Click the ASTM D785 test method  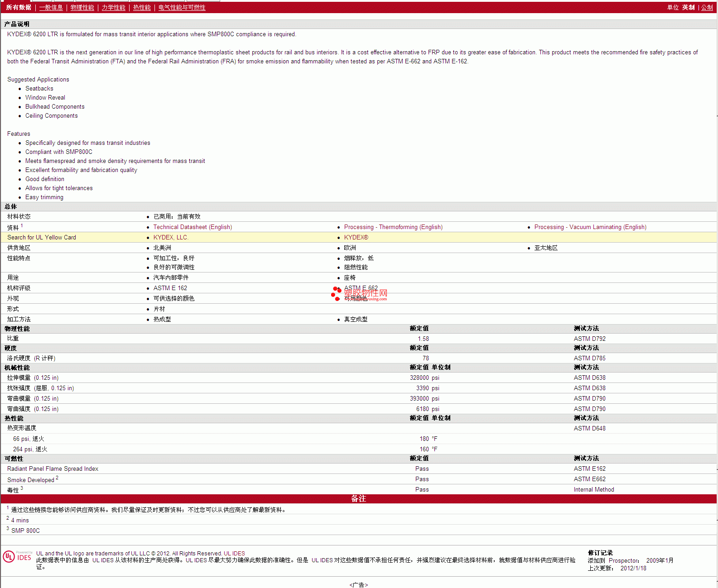589,359
